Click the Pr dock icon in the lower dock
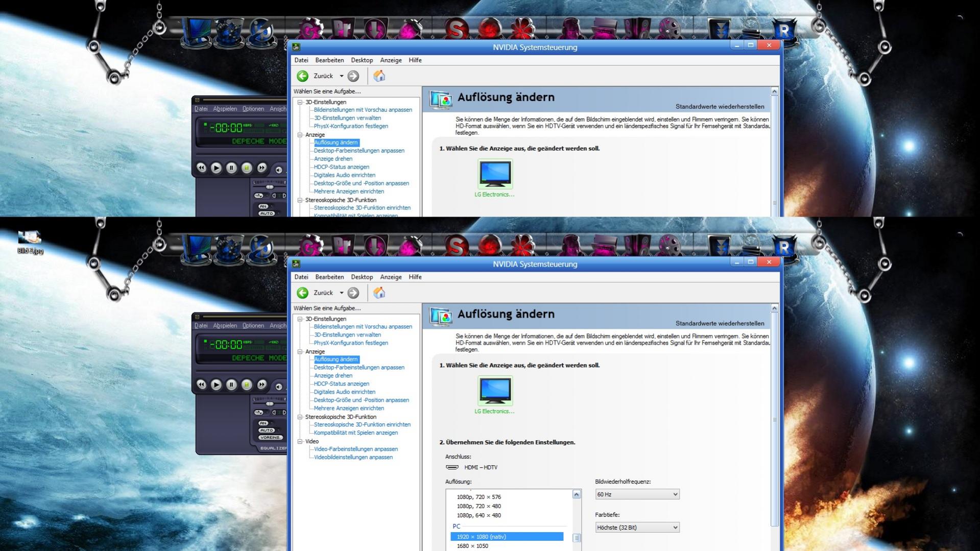This screenshot has width=980, height=551. coord(343,245)
